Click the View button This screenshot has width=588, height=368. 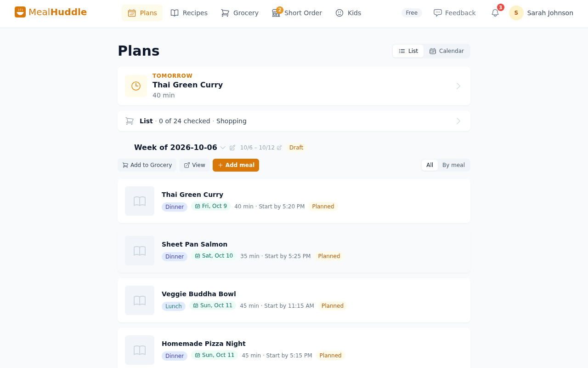click(194, 165)
